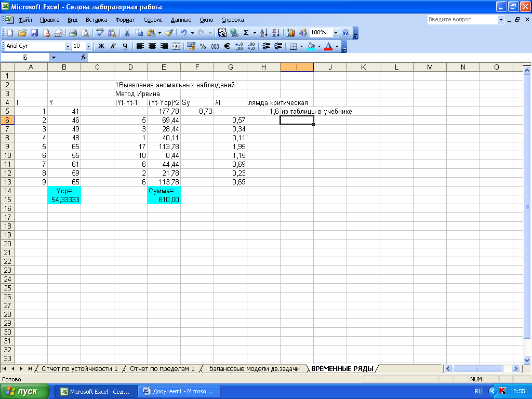This screenshot has height=399, width=532.
Task: Center the cell text
Action: [x=152, y=46]
